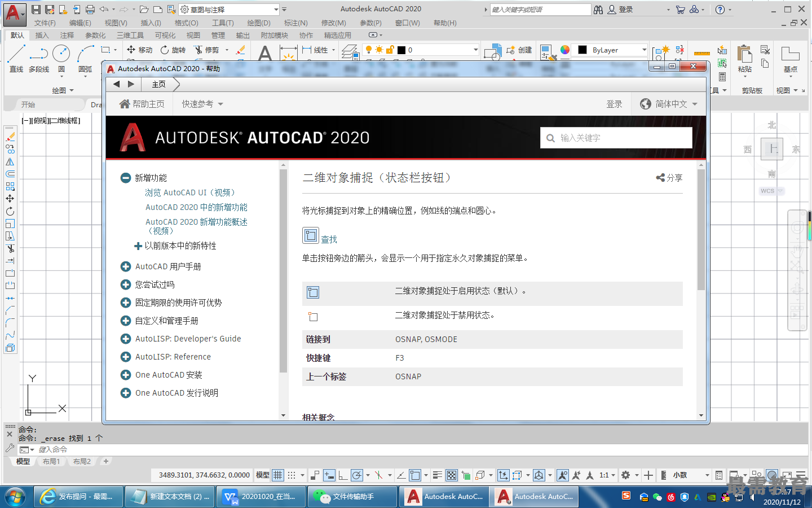Screen dimensions: 812x508
Task: Click the Rotate (旋转) tool
Action: coord(173,50)
